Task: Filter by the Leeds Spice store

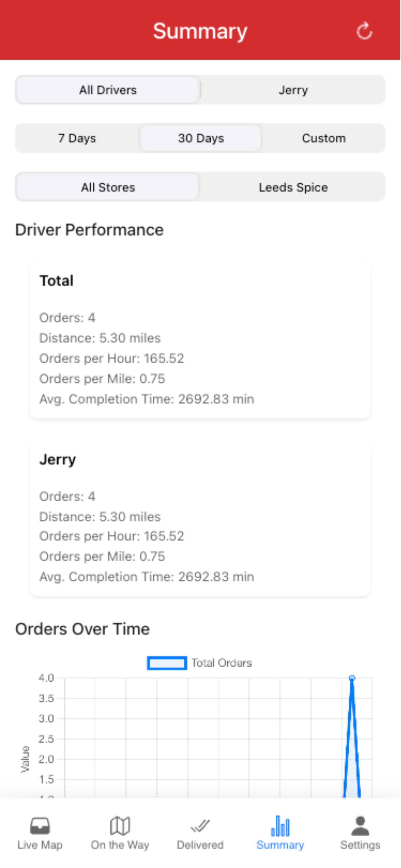Action: 293,187
